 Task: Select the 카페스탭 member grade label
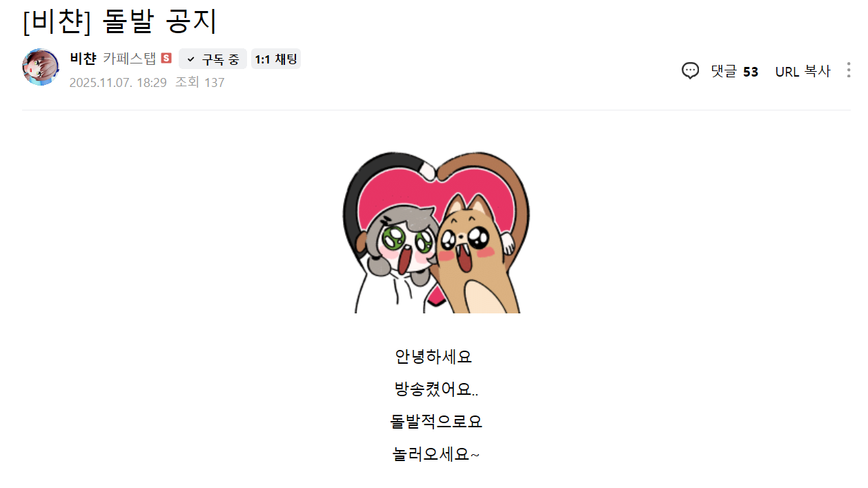(x=130, y=59)
